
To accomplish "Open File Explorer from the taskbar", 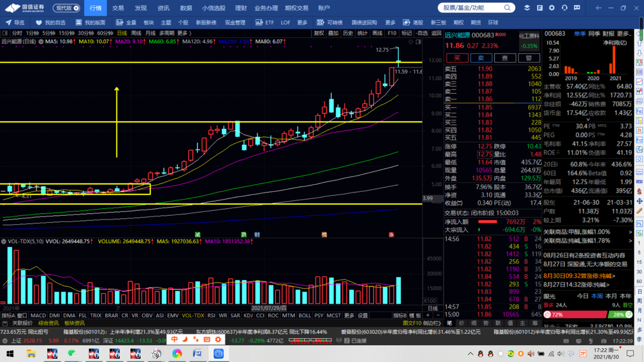I will pyautogui.click(x=31, y=354).
